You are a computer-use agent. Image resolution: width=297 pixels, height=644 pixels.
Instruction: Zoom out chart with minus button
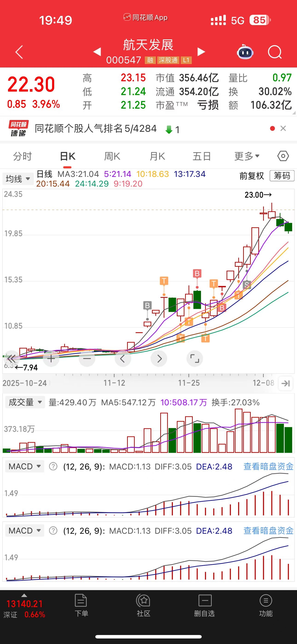[x=87, y=359]
